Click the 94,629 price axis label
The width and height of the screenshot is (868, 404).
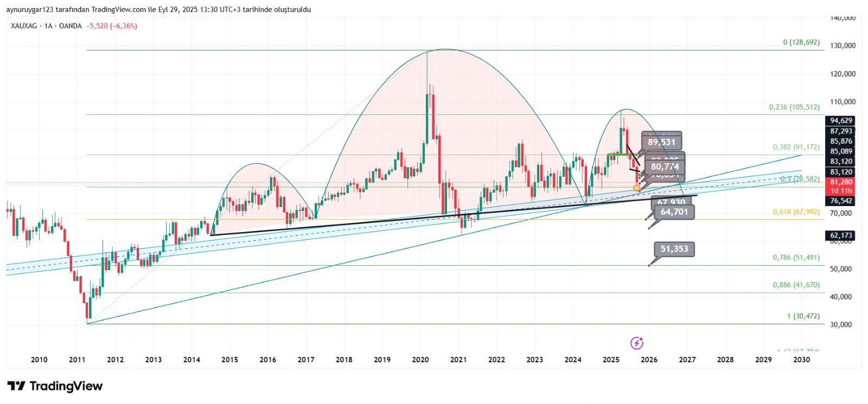tap(841, 120)
